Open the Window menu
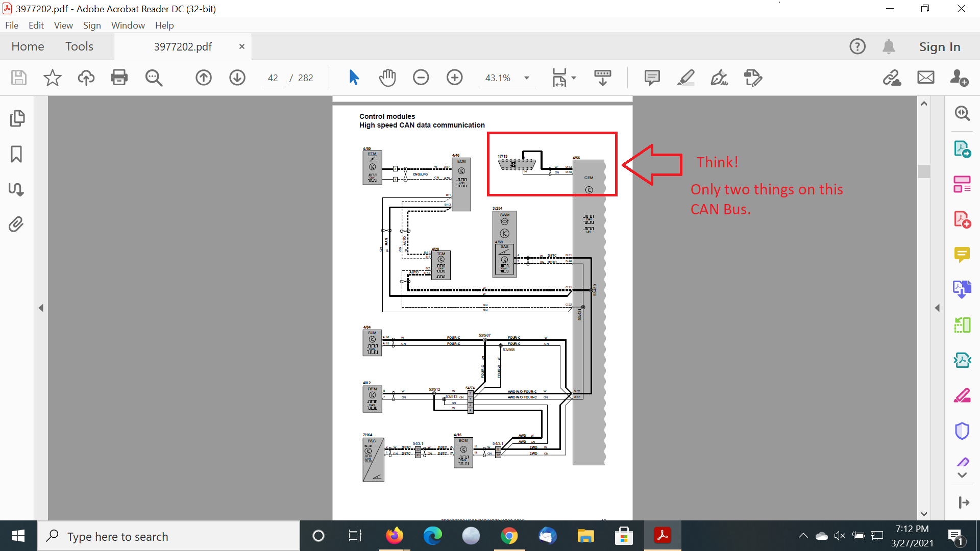The width and height of the screenshot is (980, 551). pos(128,25)
